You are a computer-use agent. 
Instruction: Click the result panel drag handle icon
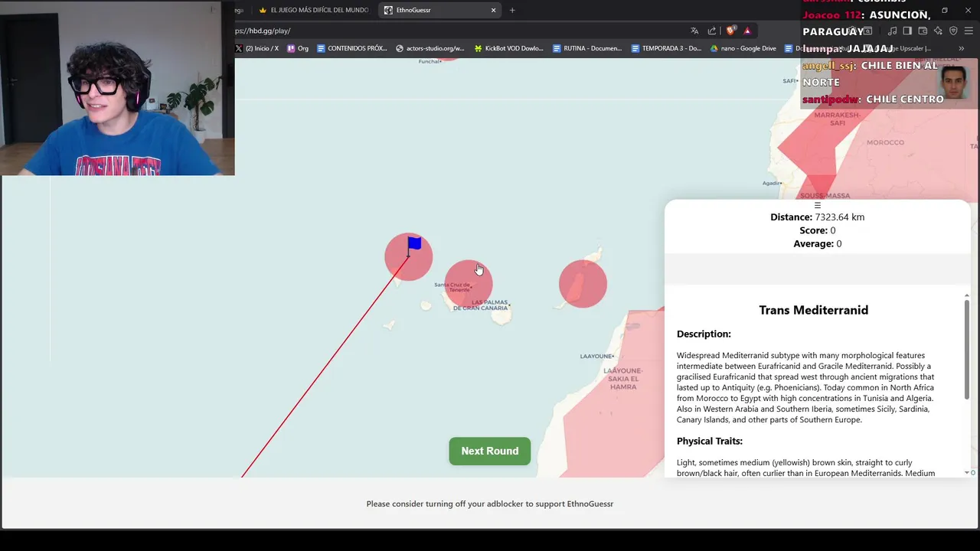tap(817, 205)
